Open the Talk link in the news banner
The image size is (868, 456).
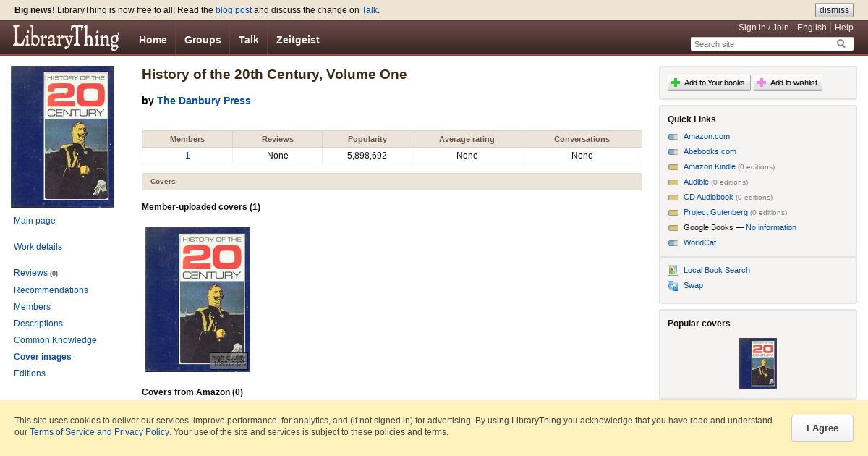370,10
